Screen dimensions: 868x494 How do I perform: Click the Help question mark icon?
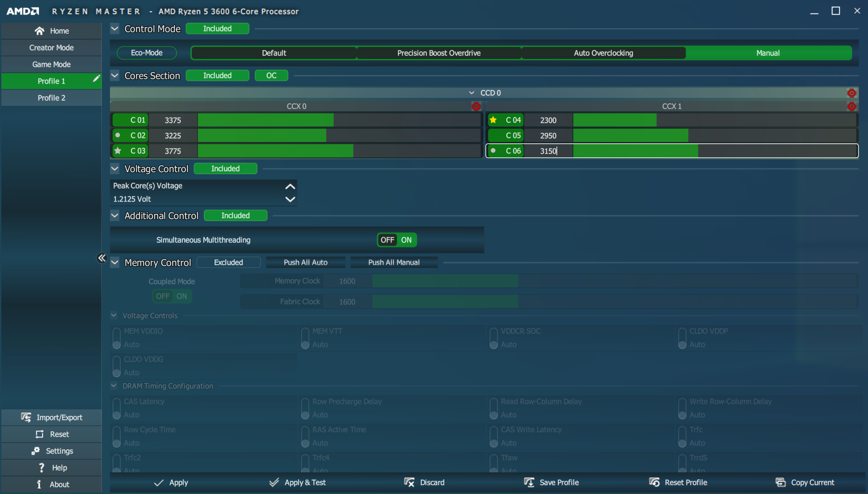click(42, 468)
